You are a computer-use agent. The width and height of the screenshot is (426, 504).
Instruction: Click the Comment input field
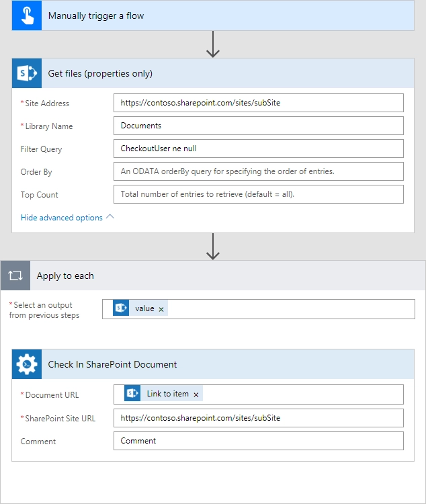point(259,441)
